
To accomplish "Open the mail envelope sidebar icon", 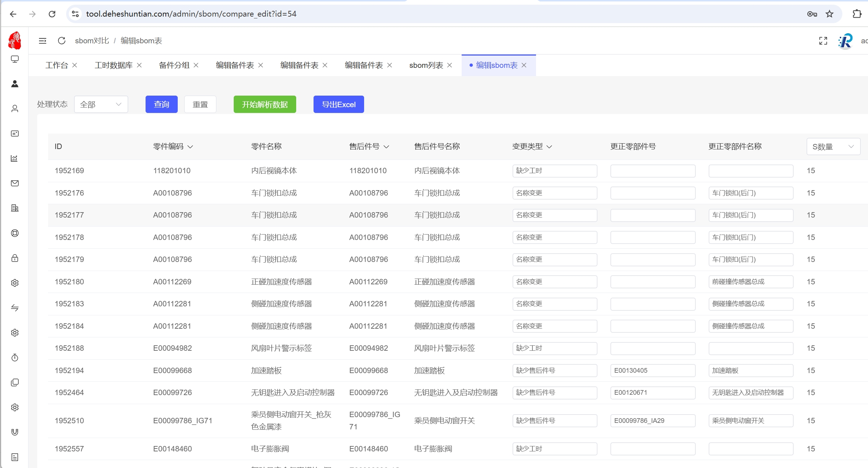I will [15, 183].
